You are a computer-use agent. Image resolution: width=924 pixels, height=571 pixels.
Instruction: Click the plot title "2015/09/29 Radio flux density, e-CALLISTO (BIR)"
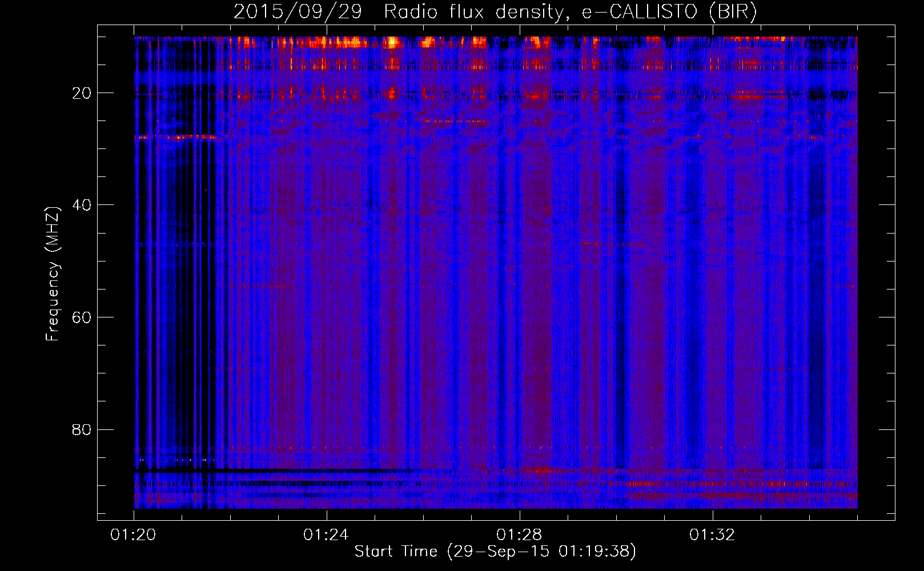495,12
